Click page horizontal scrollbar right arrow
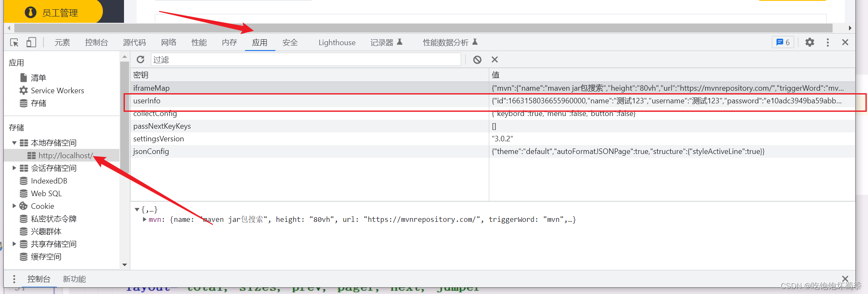 [x=850, y=28]
